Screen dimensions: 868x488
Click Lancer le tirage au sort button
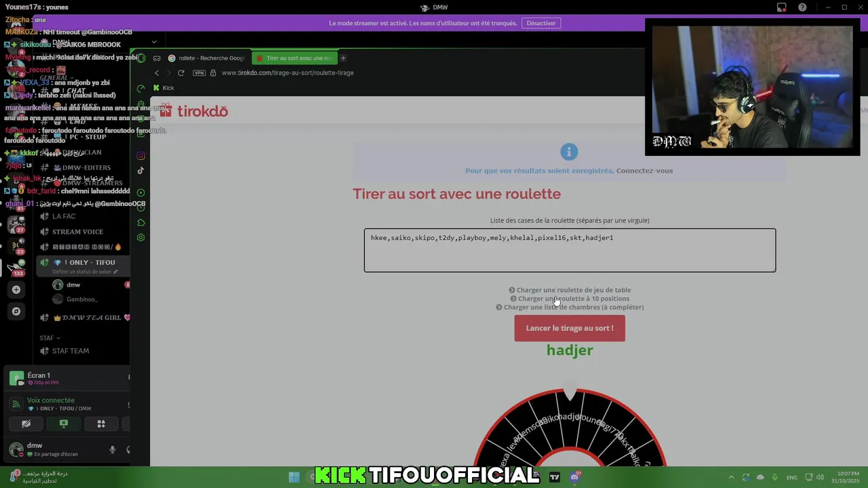click(x=570, y=328)
